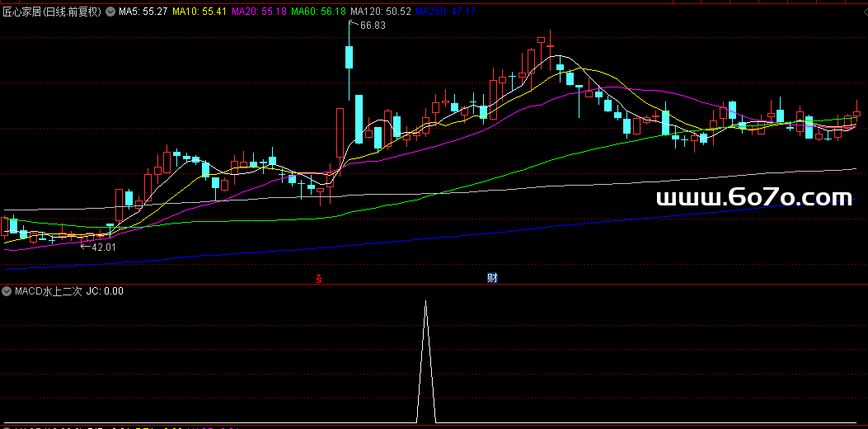Click the blue 财 financial report marker
This screenshot has height=429, width=868.
tap(492, 278)
